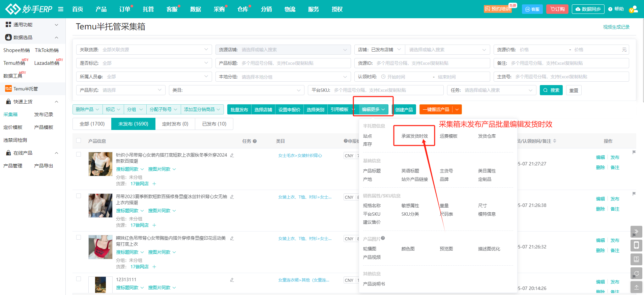Click the 客服 support button
Screen dimensions: 644x295
coord(532,9)
